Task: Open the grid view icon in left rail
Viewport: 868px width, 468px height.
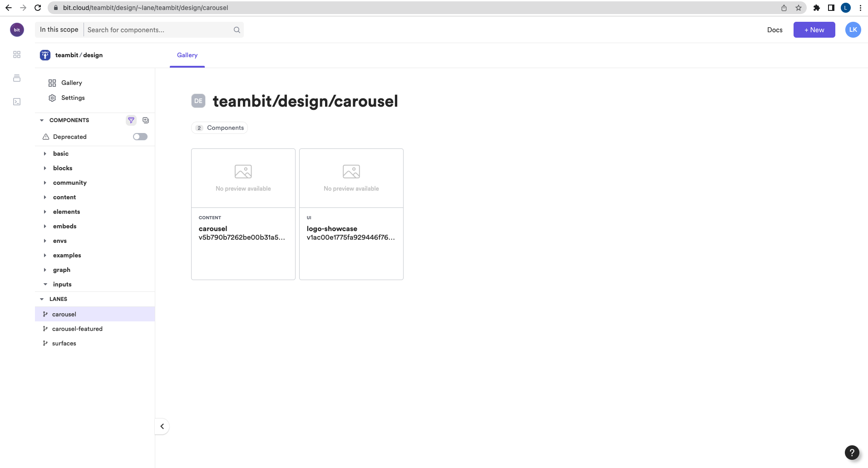Action: tap(17, 54)
